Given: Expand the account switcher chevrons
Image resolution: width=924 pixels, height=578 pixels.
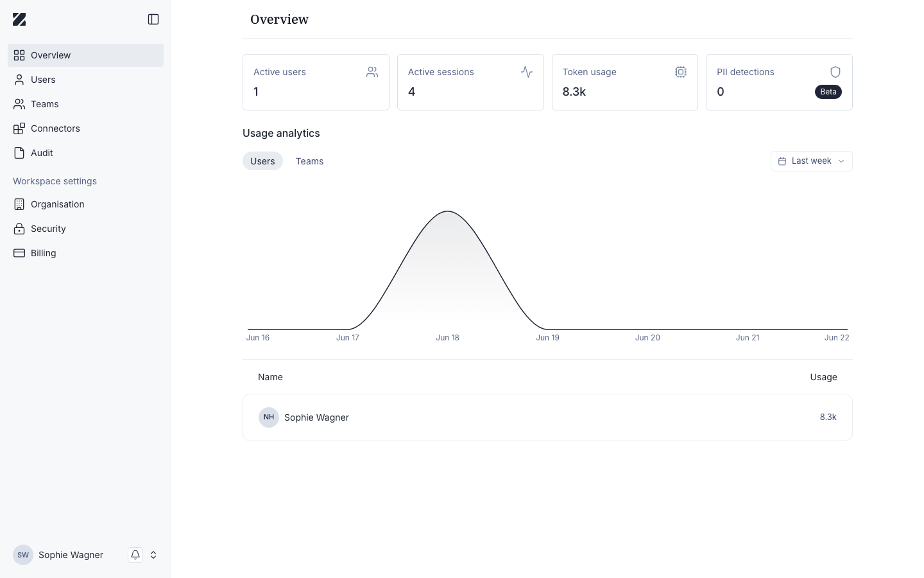Looking at the screenshot, I should (x=153, y=555).
